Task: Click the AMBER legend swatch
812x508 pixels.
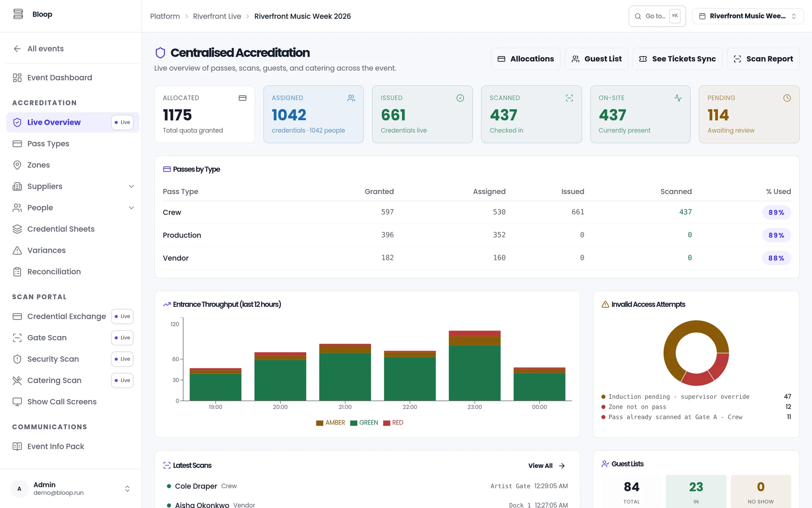Action: point(320,423)
